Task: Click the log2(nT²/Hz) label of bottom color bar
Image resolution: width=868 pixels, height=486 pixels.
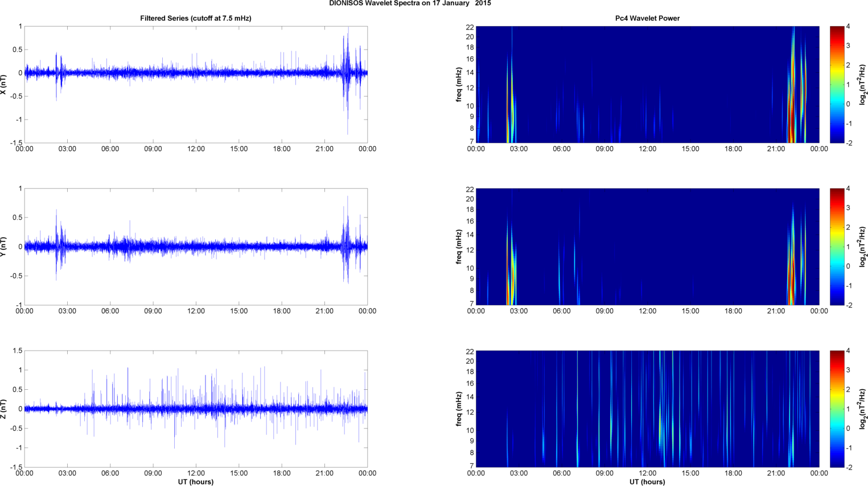Action: (863, 409)
